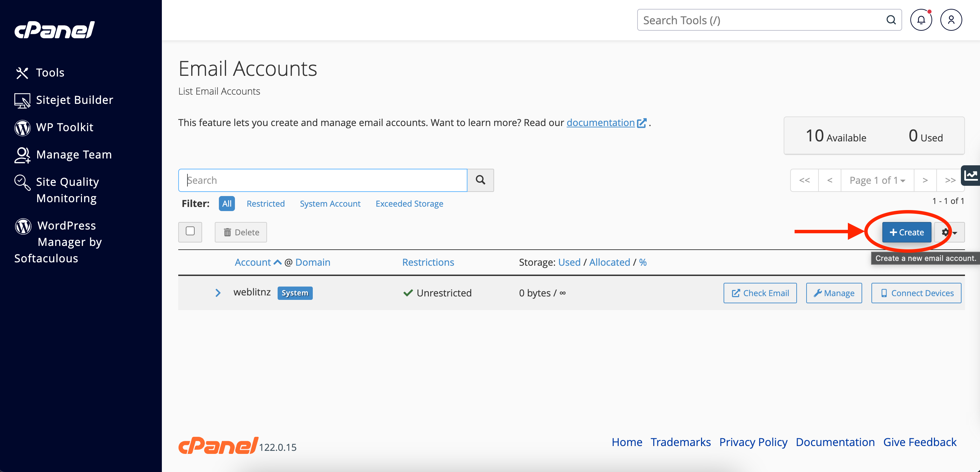Click the WordPress Manager logo icon
This screenshot has width=980, height=472.
(23, 226)
